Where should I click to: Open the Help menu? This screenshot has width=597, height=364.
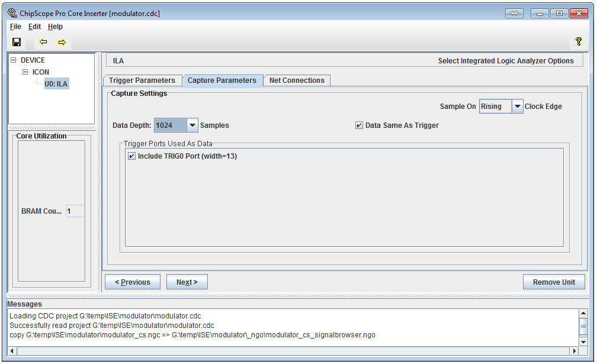[55, 27]
